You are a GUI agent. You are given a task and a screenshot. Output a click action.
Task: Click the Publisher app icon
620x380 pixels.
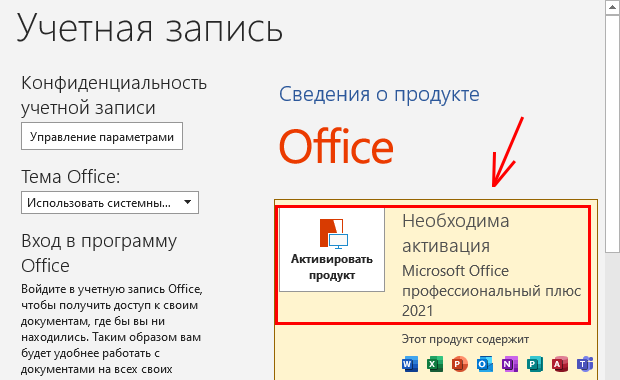tap(535, 364)
